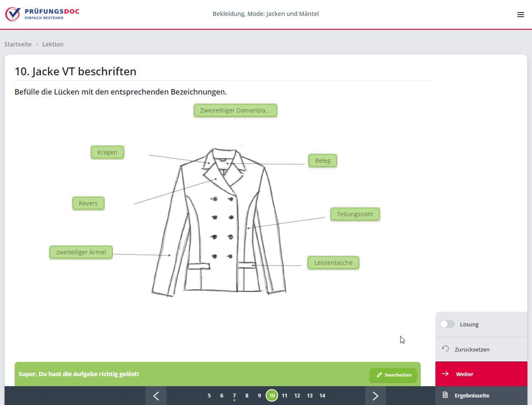Screen dimensions: 532x405
Task: Toggle the Lösung switch
Action: tap(447, 324)
